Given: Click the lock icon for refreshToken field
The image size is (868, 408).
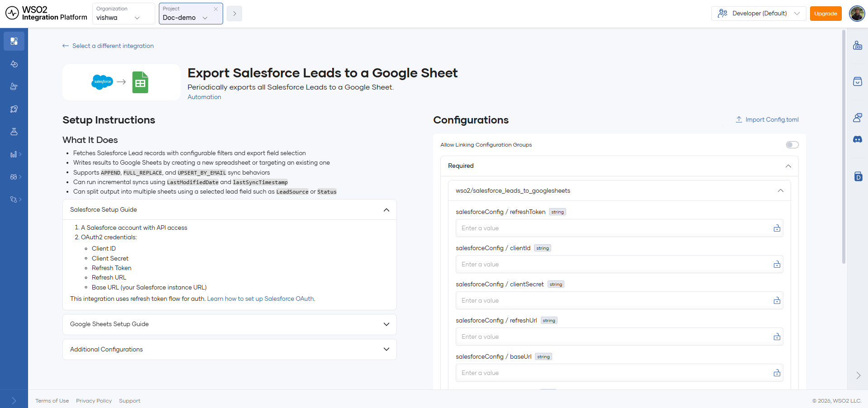Looking at the screenshot, I should [777, 228].
